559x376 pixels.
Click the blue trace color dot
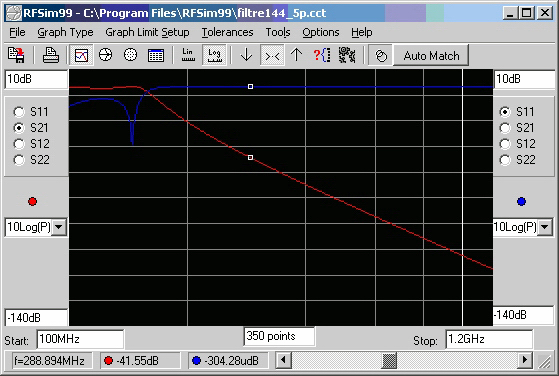pos(521,201)
